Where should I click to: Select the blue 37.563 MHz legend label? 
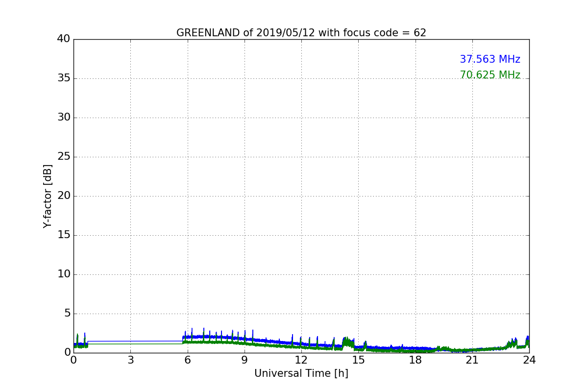[490, 59]
